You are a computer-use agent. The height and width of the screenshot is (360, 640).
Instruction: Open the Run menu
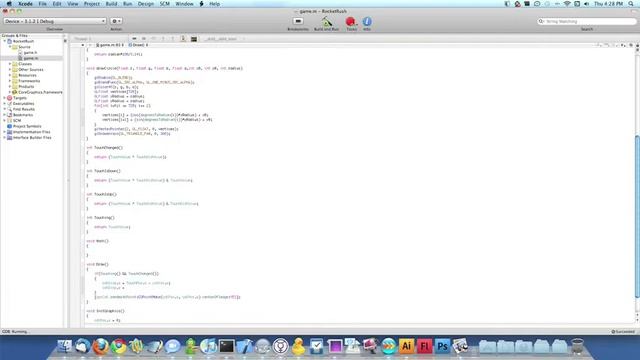click(127, 4)
